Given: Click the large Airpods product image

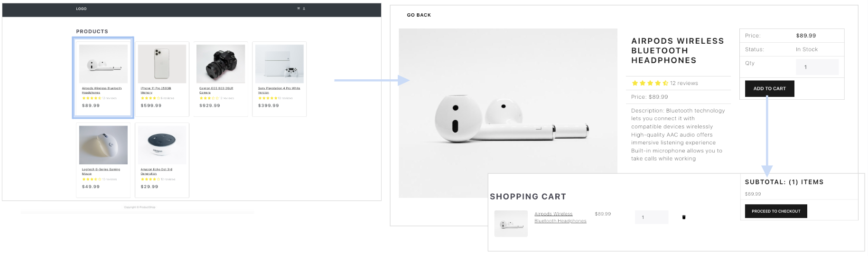Looking at the screenshot, I should [508, 113].
